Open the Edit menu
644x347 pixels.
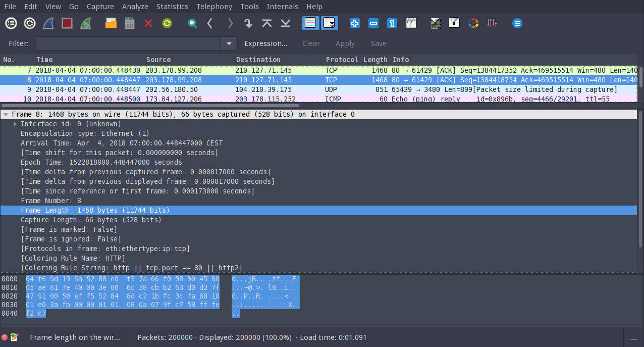31,7
